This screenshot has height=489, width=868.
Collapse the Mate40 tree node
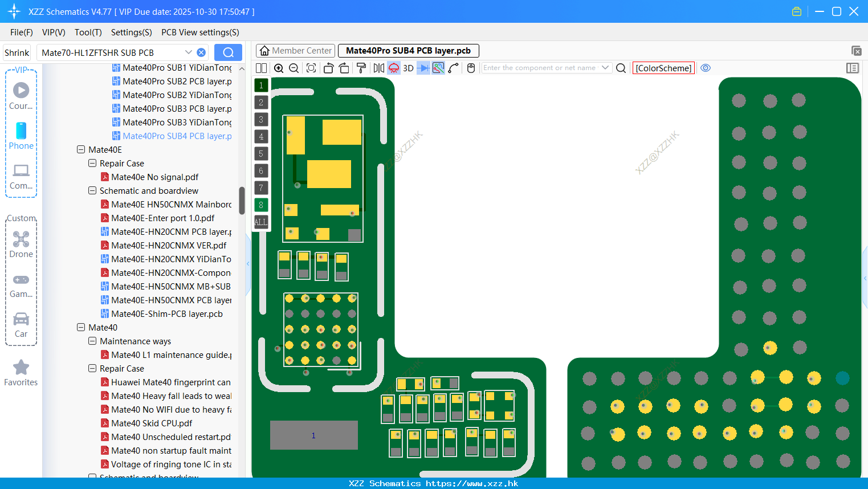tap(81, 327)
